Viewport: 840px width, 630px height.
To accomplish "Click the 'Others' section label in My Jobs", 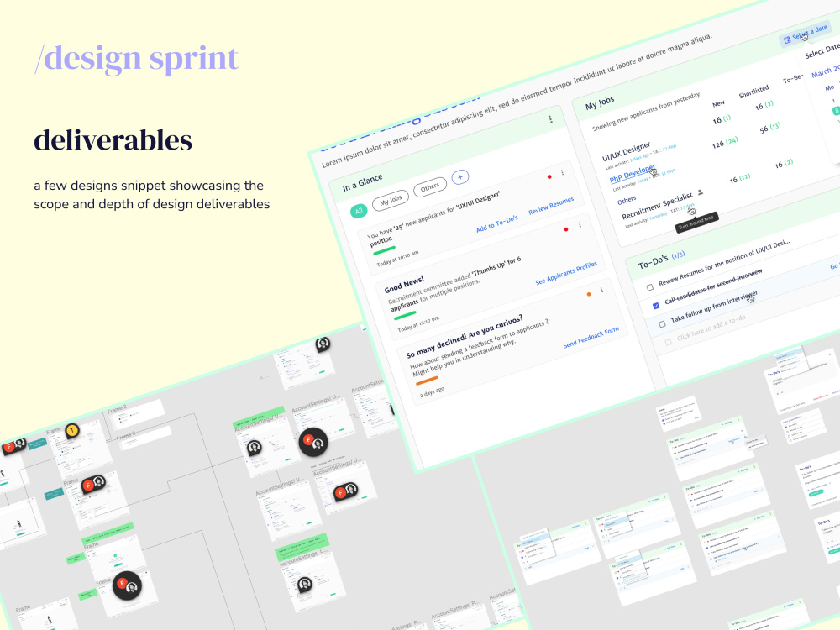I will point(627,201).
